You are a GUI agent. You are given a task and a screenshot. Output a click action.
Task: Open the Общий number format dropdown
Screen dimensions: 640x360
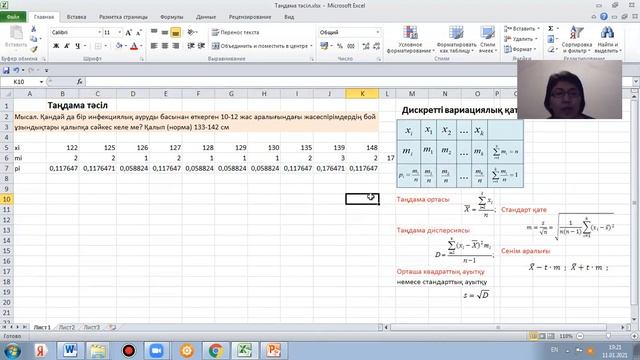coord(378,32)
